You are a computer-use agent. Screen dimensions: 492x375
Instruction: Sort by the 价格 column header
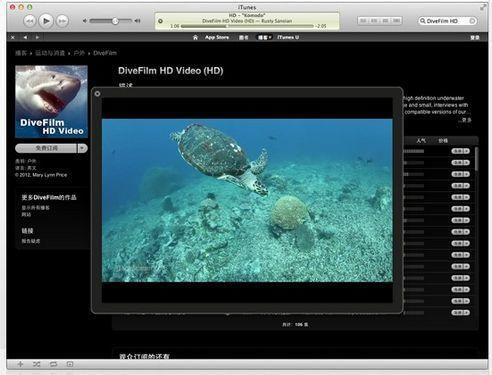[443, 140]
